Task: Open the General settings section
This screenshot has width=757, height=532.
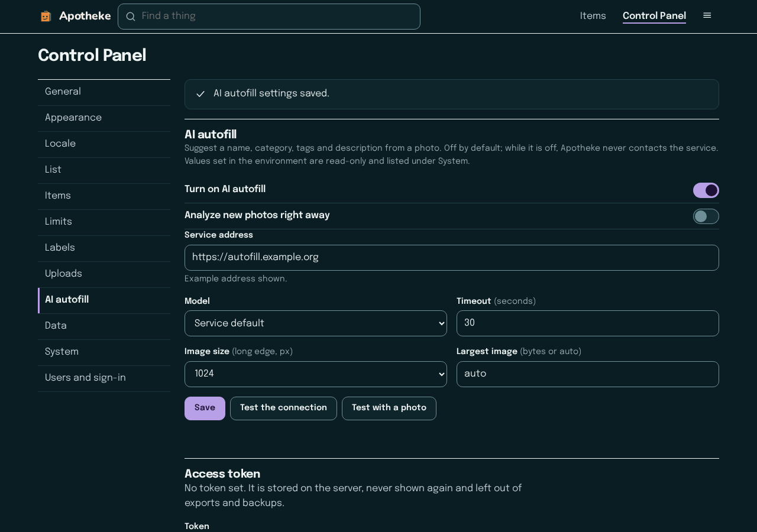Action: coord(104,92)
